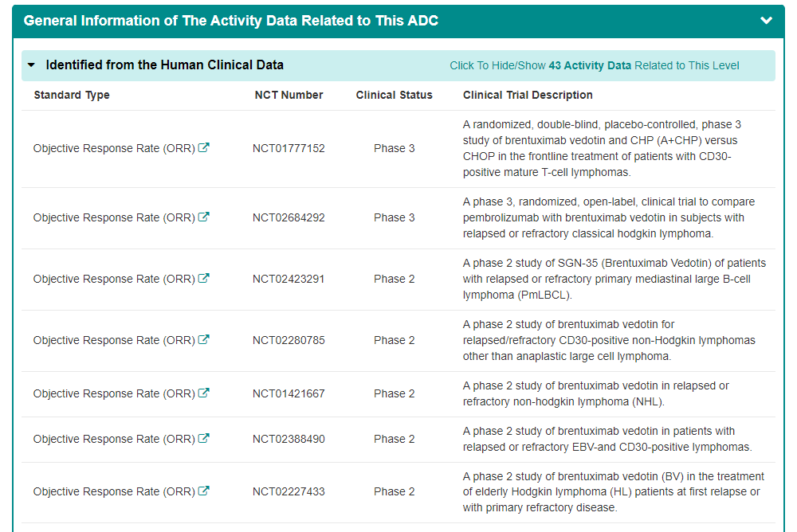Image resolution: width=797 pixels, height=532 pixels.
Task: Click the Clinical Status column header
Action: click(x=394, y=95)
